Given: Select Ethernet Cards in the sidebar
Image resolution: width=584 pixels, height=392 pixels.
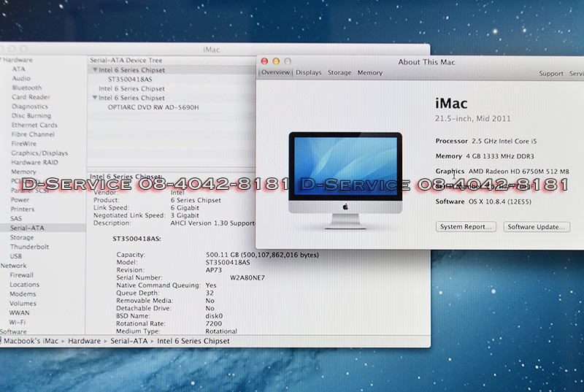Looking at the screenshot, I should click(34, 125).
